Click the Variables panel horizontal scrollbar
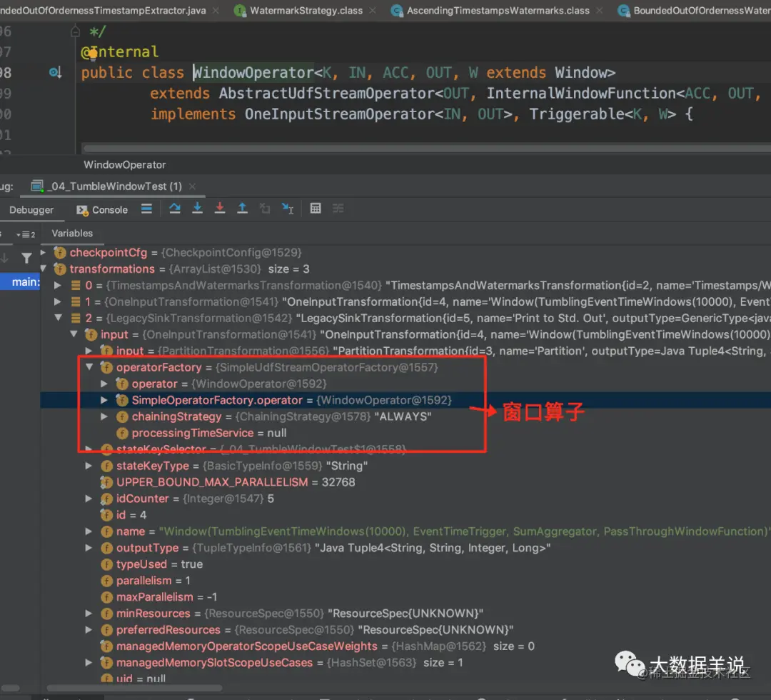 [x=134, y=688]
